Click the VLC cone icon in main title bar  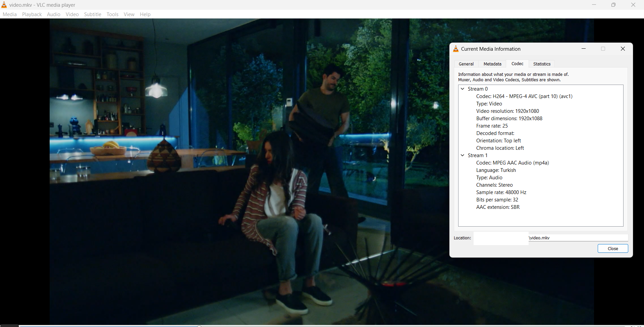(4, 5)
